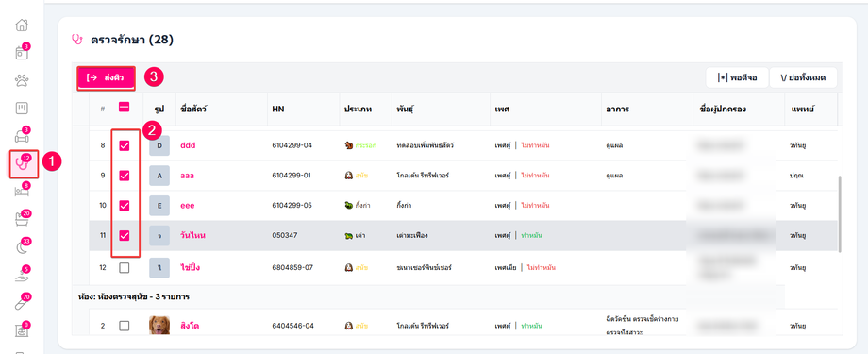
Task: Uncheck the checkbox for row ddd
Action: [125, 145]
